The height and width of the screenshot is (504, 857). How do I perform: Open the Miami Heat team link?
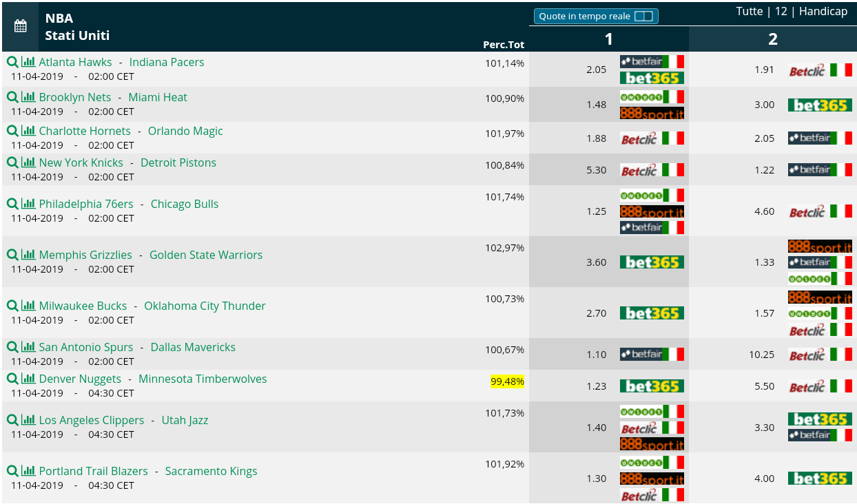[x=158, y=97]
